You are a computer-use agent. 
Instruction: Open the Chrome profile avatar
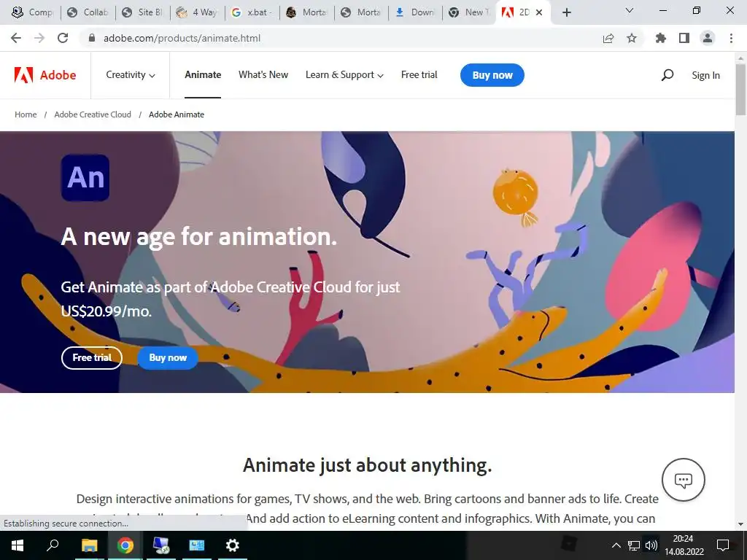[708, 38]
